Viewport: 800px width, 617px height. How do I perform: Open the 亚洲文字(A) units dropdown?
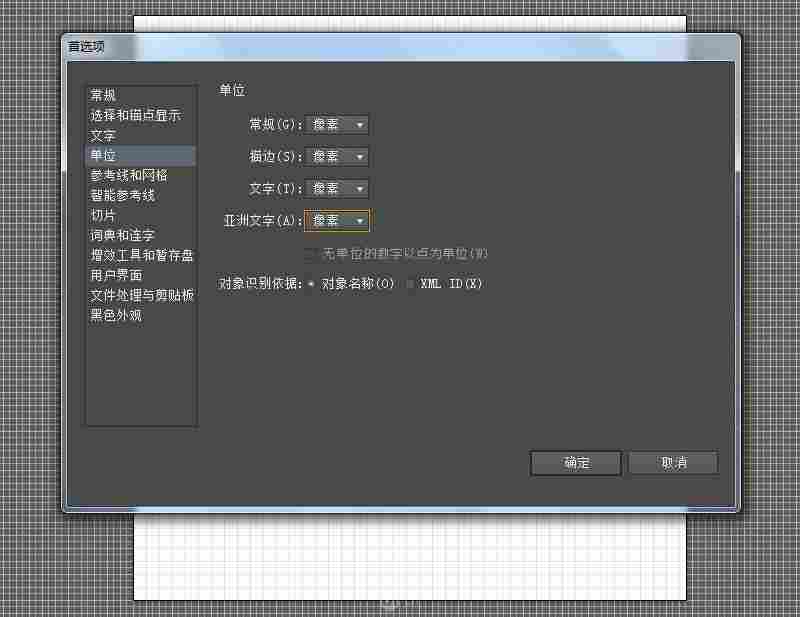point(336,220)
